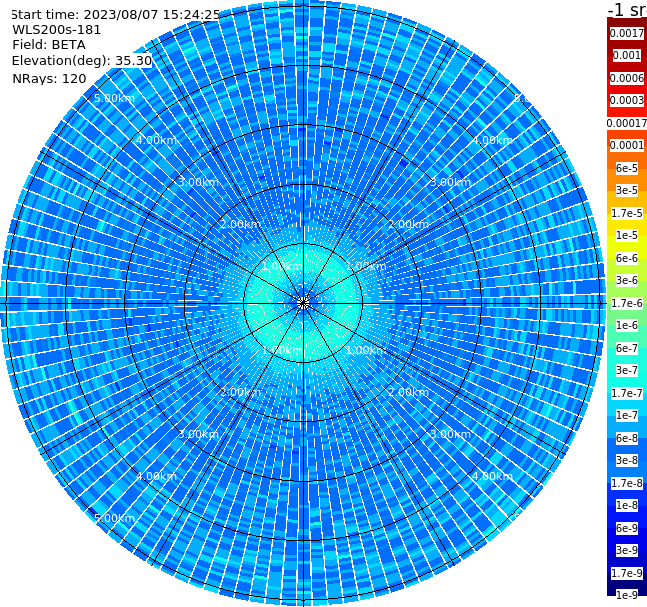
Task: Select the upper-right 3.00km range label
Action: [450, 182]
